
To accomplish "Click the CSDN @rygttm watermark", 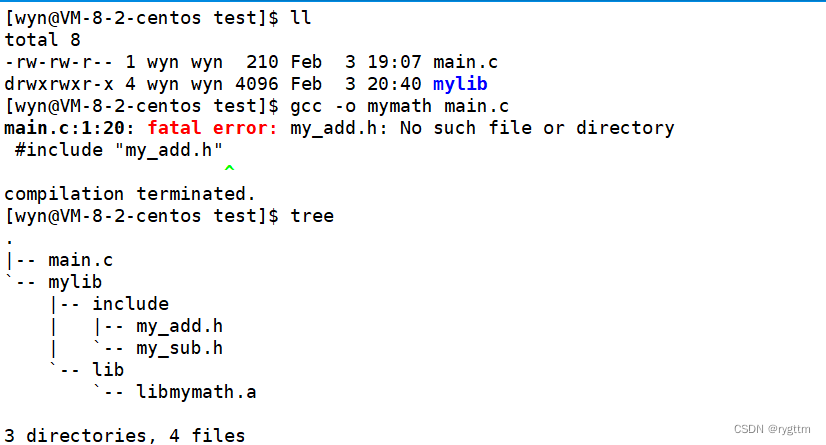I will 772,429.
